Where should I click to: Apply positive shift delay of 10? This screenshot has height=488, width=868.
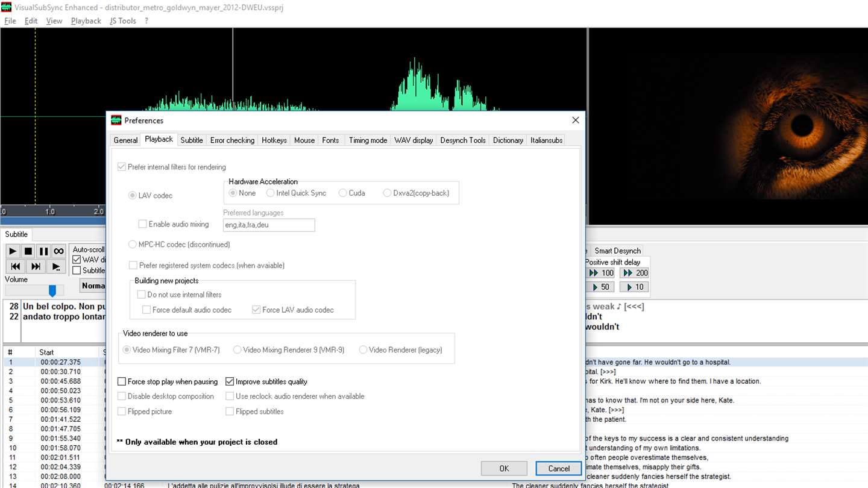[x=635, y=287]
